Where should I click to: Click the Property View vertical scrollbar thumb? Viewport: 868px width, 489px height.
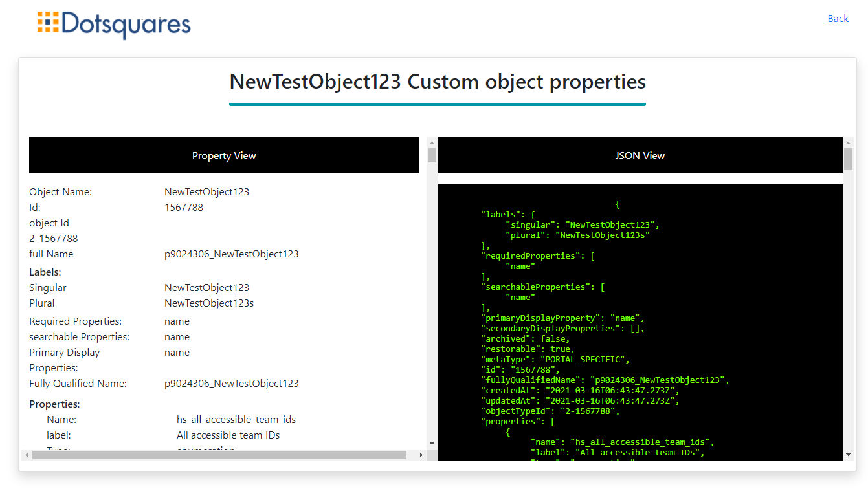click(x=432, y=155)
